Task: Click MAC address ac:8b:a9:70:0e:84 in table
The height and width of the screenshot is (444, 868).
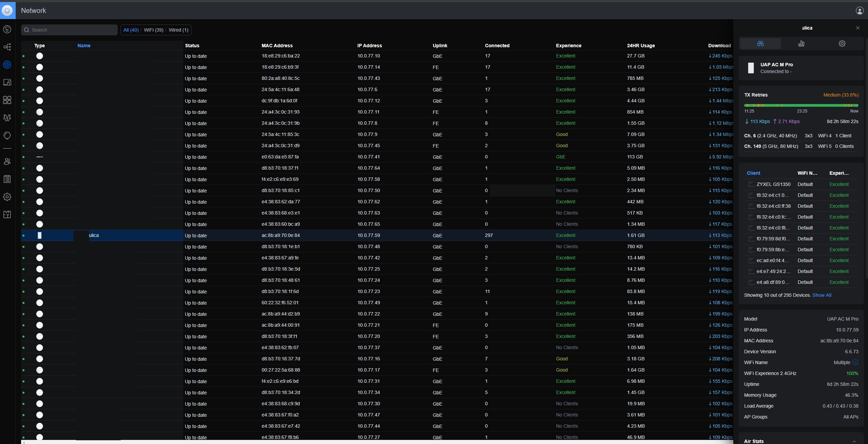Action: tap(281, 235)
